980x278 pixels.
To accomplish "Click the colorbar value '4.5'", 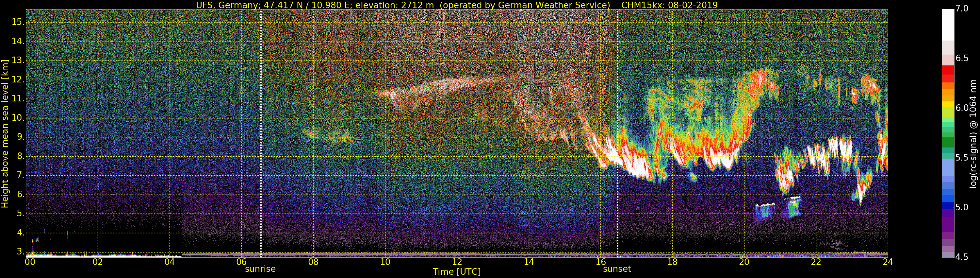I will pos(962,257).
